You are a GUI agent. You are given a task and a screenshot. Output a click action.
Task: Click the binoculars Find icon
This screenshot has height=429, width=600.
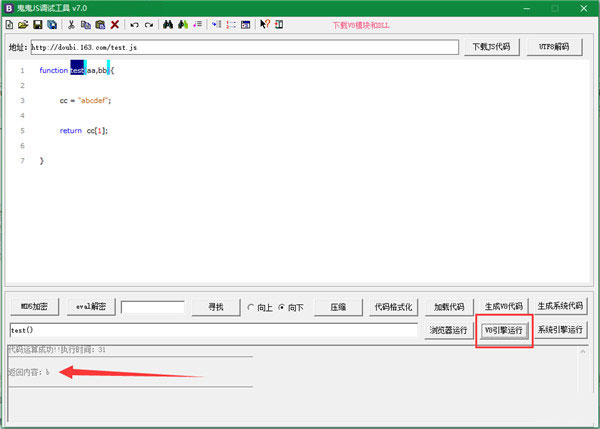[x=168, y=24]
